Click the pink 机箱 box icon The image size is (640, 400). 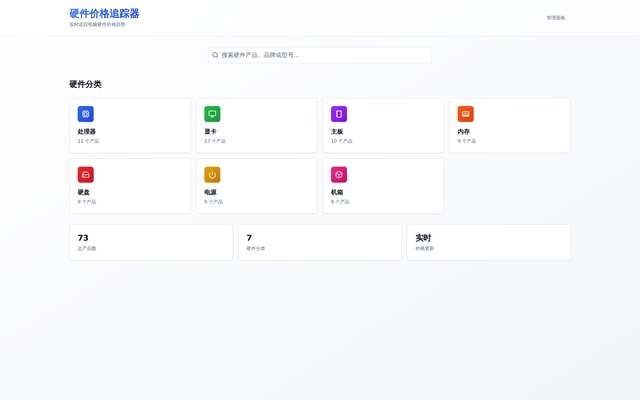click(x=339, y=174)
